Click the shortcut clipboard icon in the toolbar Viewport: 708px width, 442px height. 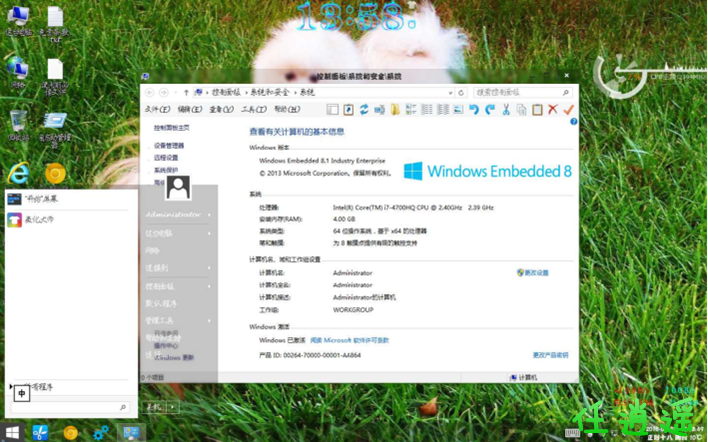click(x=348, y=109)
